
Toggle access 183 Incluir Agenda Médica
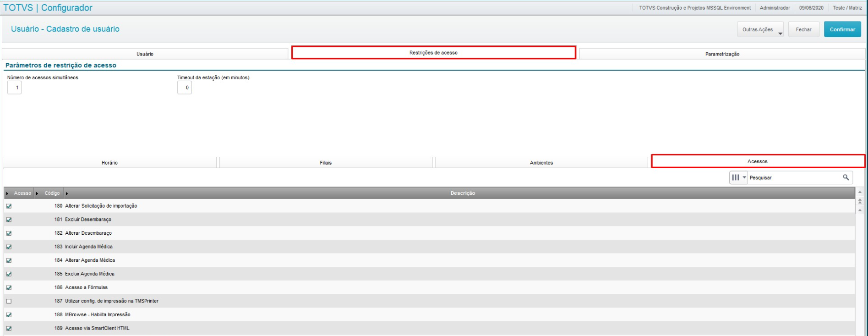click(x=9, y=247)
